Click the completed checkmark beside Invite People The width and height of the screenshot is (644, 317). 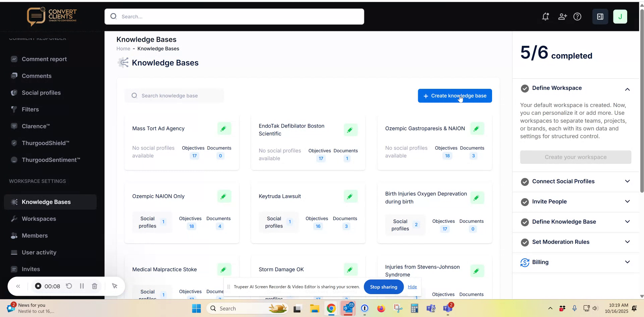tap(525, 202)
